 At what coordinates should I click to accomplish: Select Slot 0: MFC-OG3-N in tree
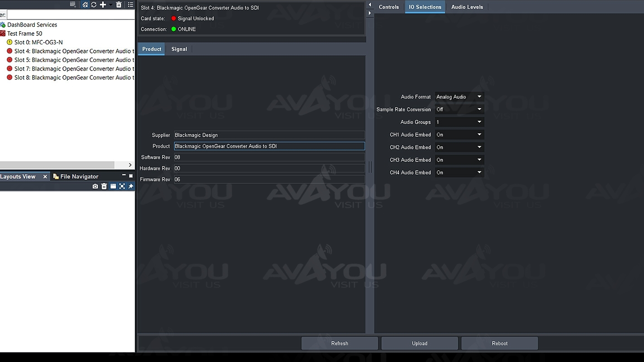38,43
